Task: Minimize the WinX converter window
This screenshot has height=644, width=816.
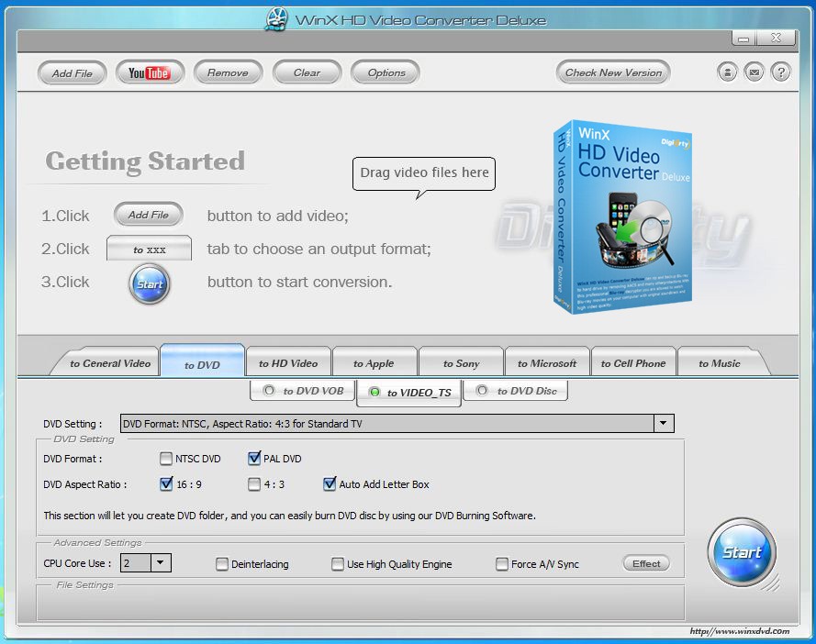Action: pos(743,39)
